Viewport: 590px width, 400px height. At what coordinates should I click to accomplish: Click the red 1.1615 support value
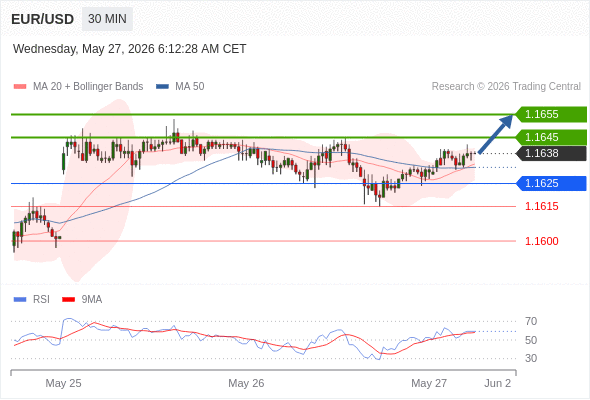(x=541, y=206)
